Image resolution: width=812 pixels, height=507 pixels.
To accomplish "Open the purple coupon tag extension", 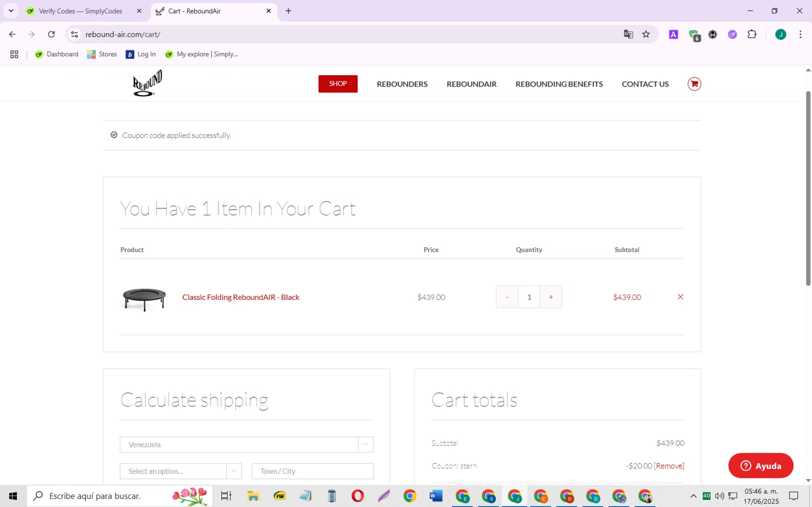I will point(732,34).
